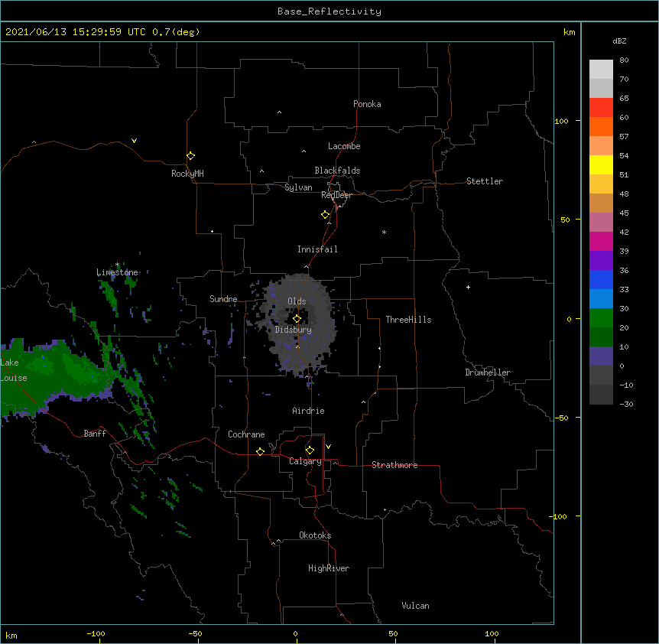Select the yellow diamond marker above Calgary label

(x=310, y=450)
